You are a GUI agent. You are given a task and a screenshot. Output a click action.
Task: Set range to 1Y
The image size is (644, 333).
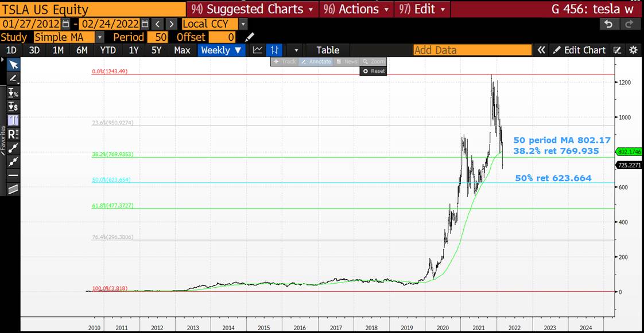(x=134, y=50)
